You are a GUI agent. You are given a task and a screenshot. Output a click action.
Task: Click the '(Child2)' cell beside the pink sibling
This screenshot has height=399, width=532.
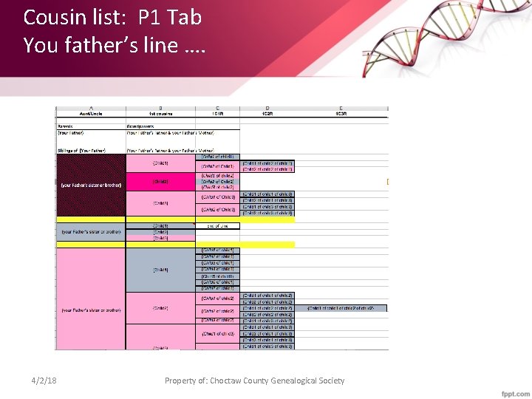(160, 308)
